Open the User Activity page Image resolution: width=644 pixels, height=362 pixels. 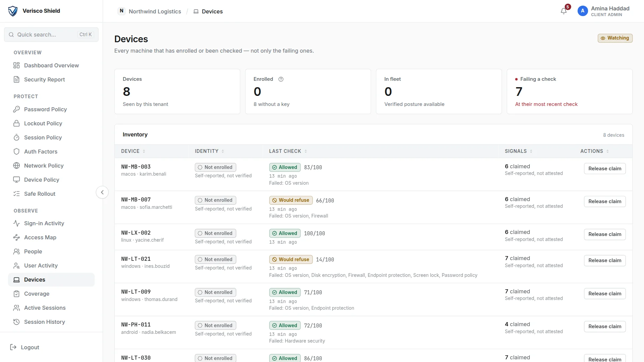pos(51,265)
